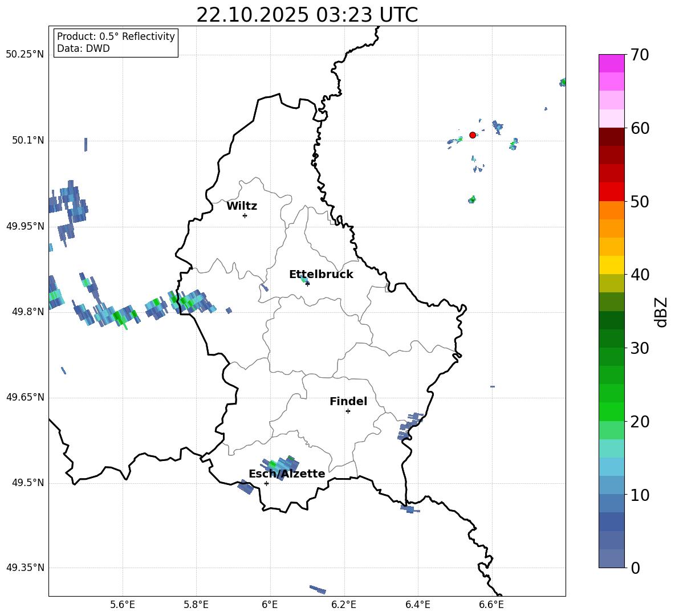This screenshot has height=616, width=675.
Task: Pick the yellow swatch just above 40 dBZ
Action: (612, 265)
